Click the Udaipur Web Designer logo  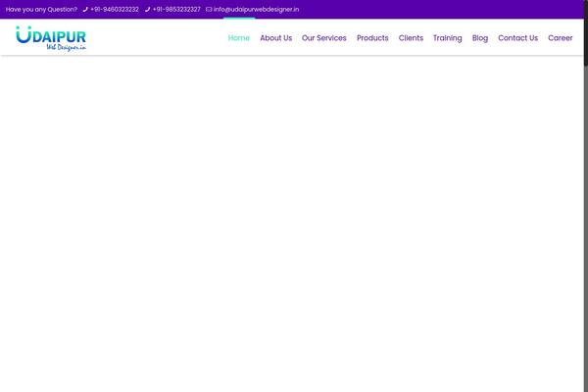(x=51, y=38)
